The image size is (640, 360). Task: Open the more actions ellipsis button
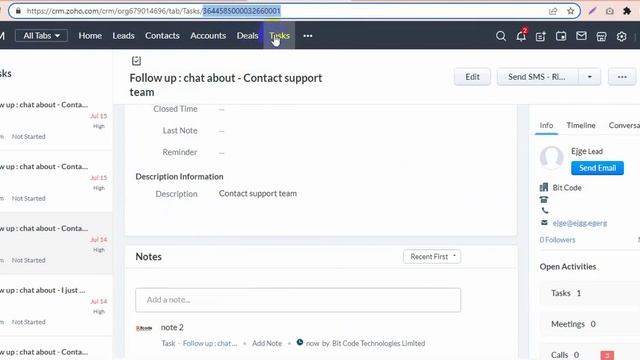(622, 77)
